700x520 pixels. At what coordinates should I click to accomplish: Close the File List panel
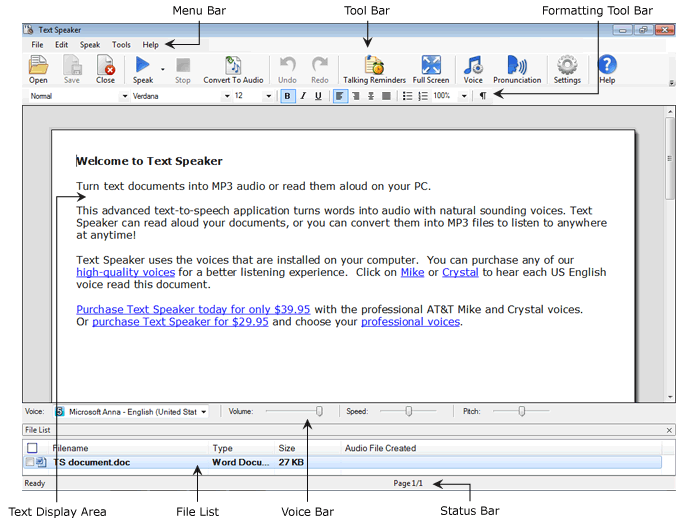[669, 429]
